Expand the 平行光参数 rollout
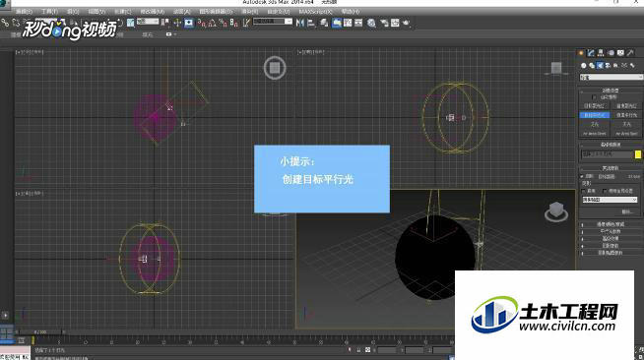Image resolution: width=644 pixels, height=360 pixels. click(611, 232)
